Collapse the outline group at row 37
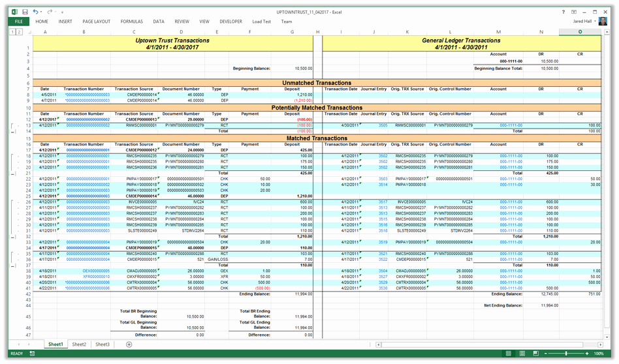 pyautogui.click(x=12, y=265)
